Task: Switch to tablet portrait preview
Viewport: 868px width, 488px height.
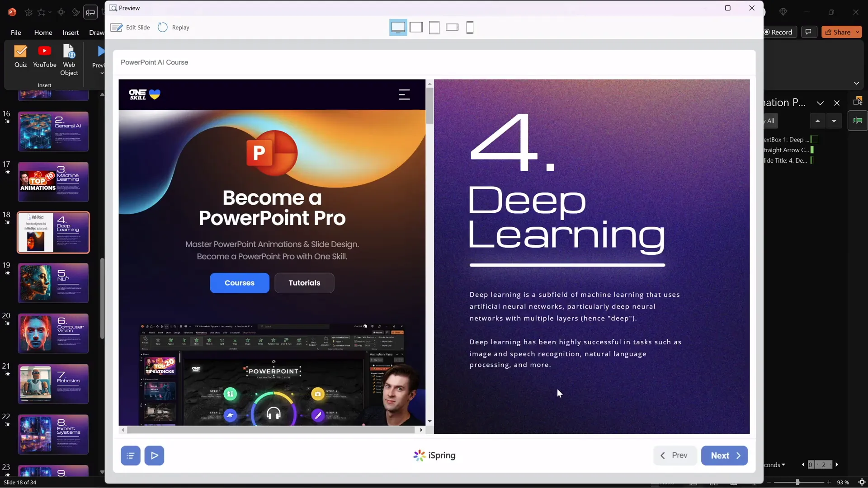Action: point(434,28)
